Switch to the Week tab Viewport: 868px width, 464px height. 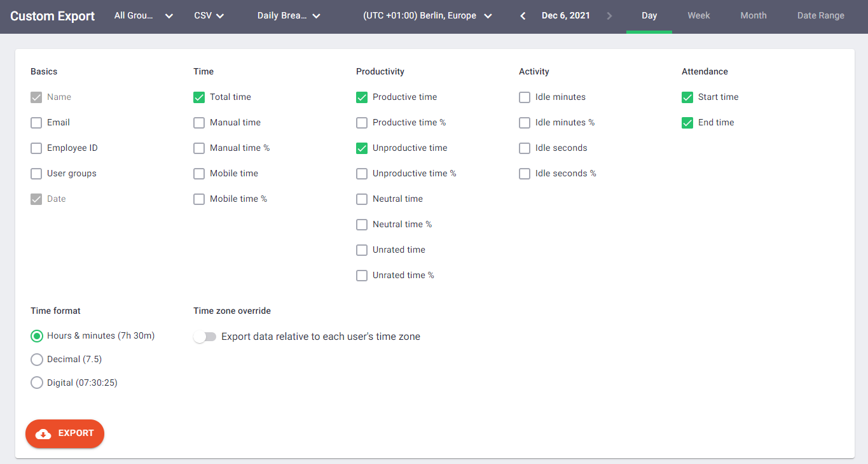tap(698, 15)
